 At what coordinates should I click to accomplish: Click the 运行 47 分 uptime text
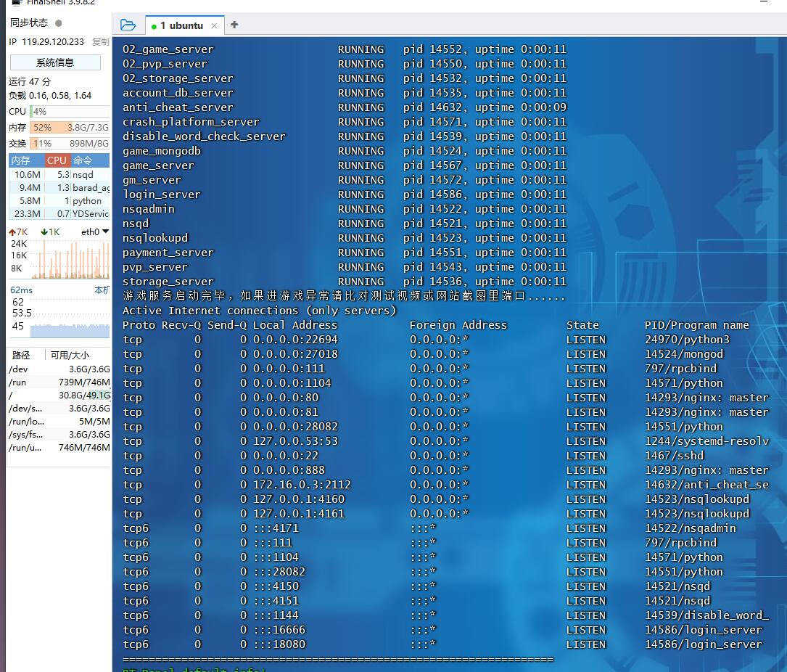click(x=30, y=81)
